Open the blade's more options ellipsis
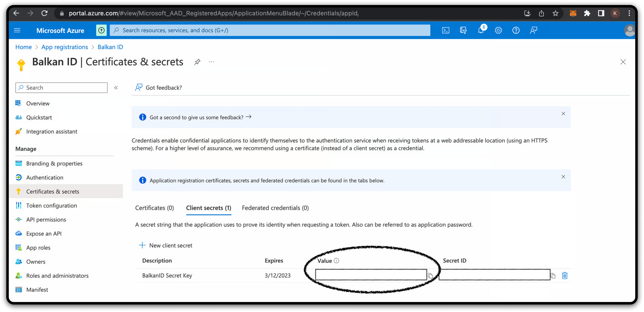The image size is (644, 312). tap(211, 62)
